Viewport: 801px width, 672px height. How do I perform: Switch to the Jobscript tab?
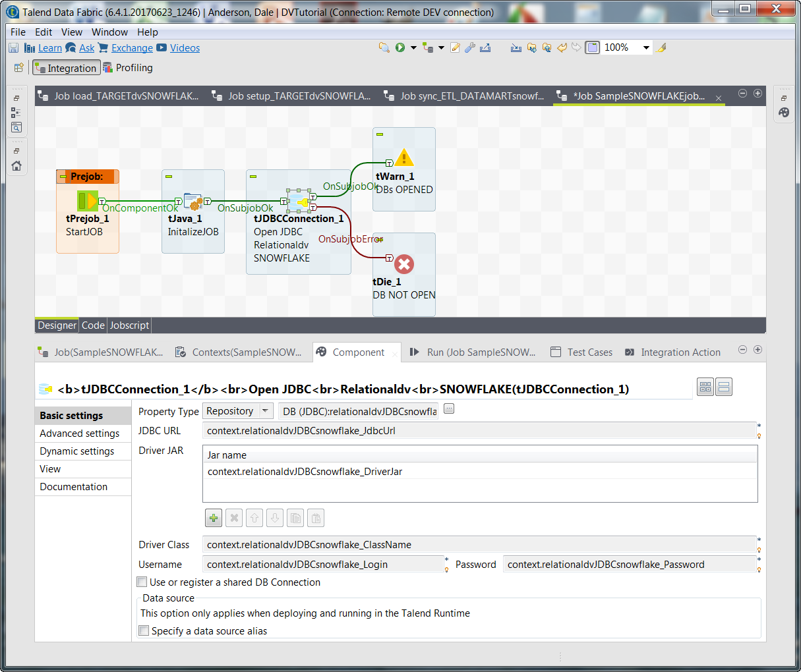(129, 325)
